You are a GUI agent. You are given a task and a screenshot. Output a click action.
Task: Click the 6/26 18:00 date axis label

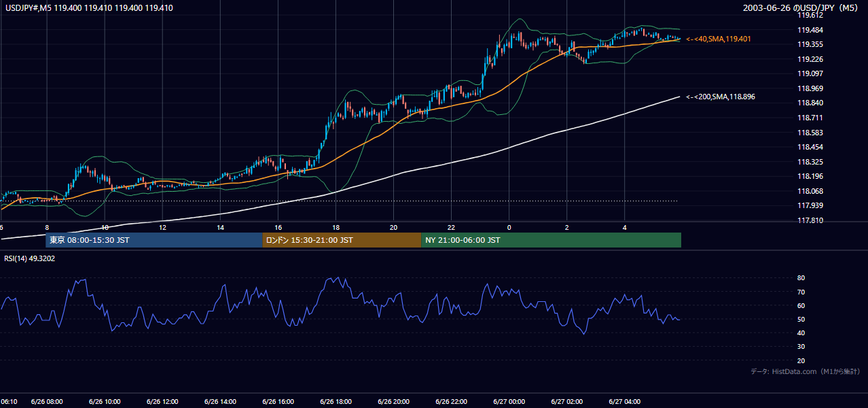336,402
